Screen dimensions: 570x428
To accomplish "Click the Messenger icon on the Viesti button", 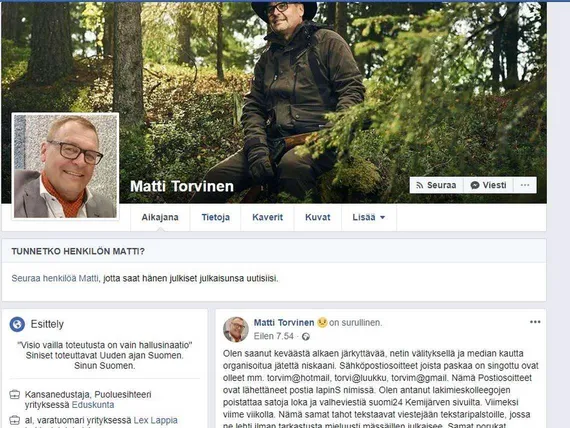I will tap(475, 185).
